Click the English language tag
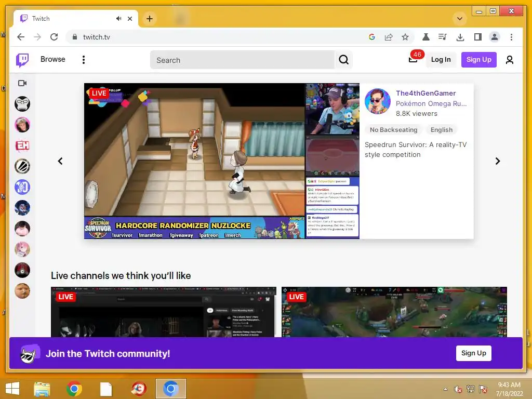Image resolution: width=532 pixels, height=399 pixels. (x=442, y=130)
